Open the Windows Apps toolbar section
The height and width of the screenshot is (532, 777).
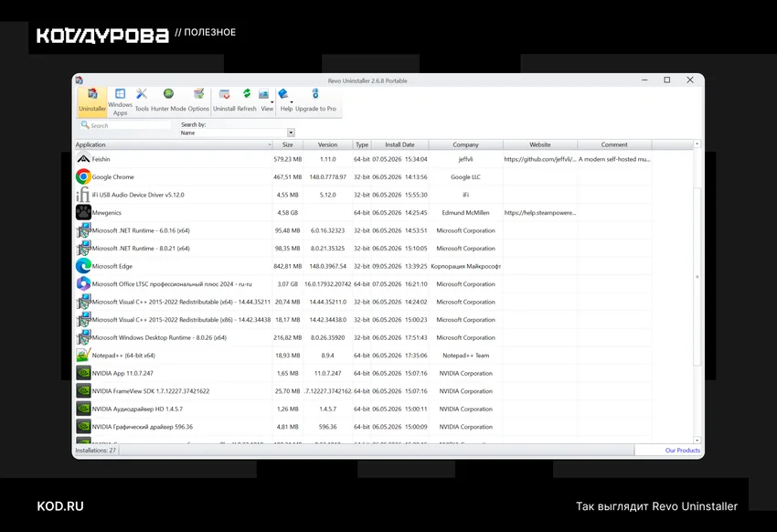(x=120, y=101)
